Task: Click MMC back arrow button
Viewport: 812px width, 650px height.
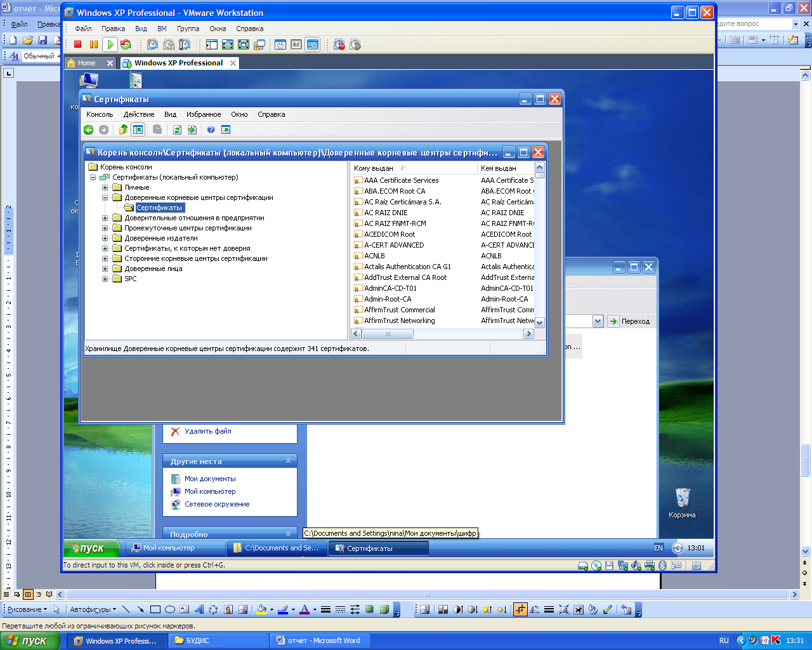Action: (89, 129)
